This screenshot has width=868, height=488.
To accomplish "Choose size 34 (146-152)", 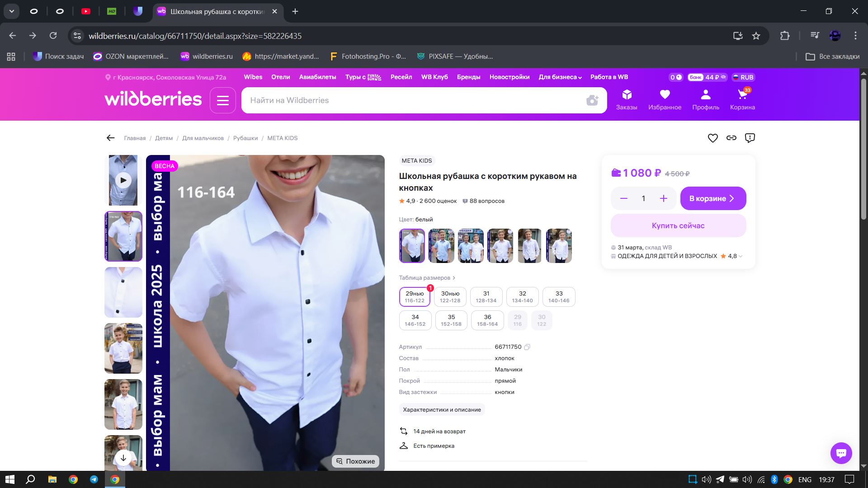I will click(x=415, y=320).
